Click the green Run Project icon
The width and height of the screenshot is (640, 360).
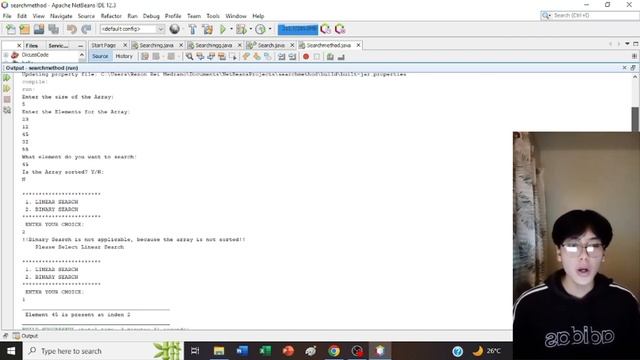[x=223, y=29]
